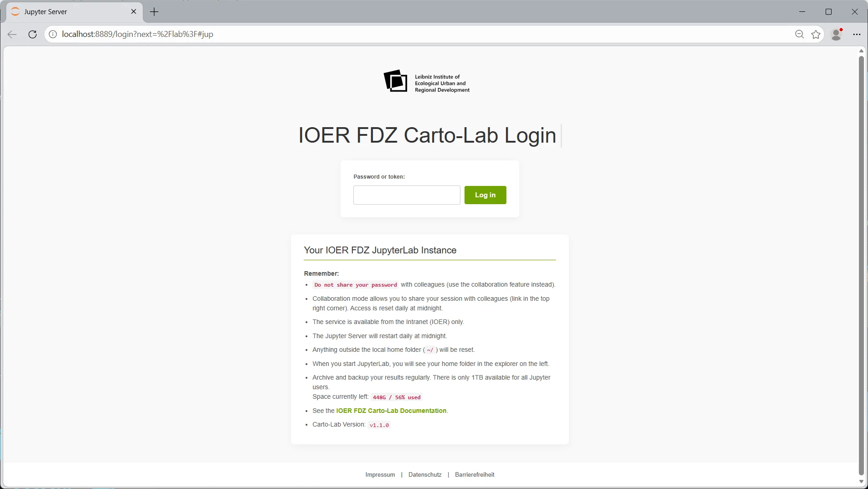
Task: Click the green Log in button
Action: 485,195
